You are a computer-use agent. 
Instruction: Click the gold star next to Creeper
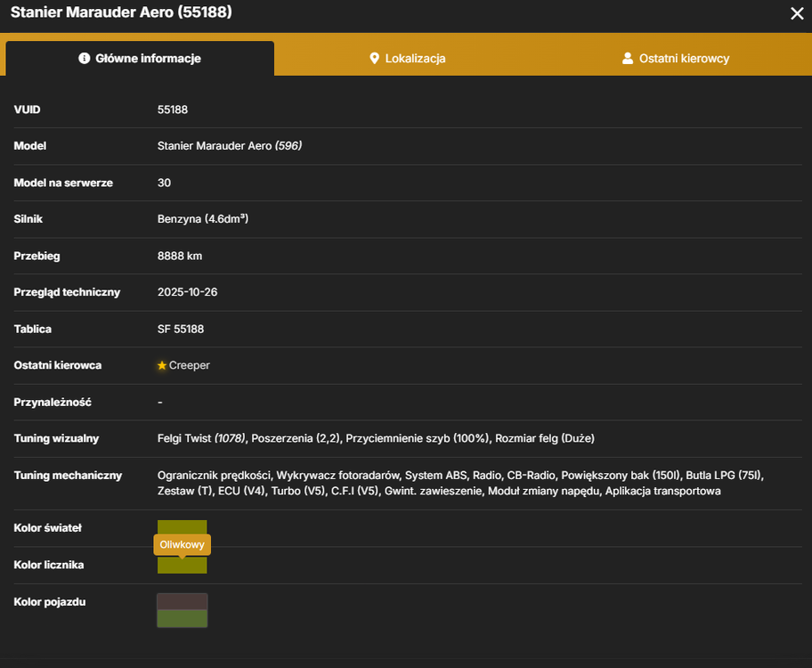point(161,365)
